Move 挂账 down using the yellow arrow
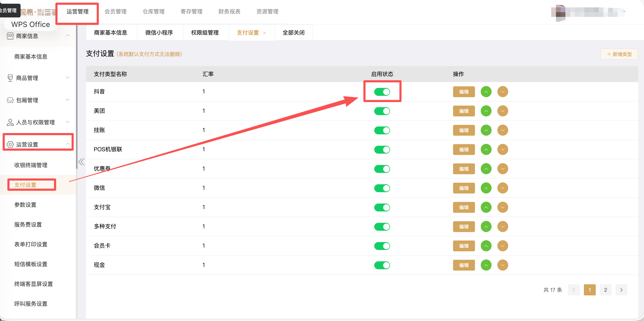The width and height of the screenshot is (644, 321). (x=502, y=130)
